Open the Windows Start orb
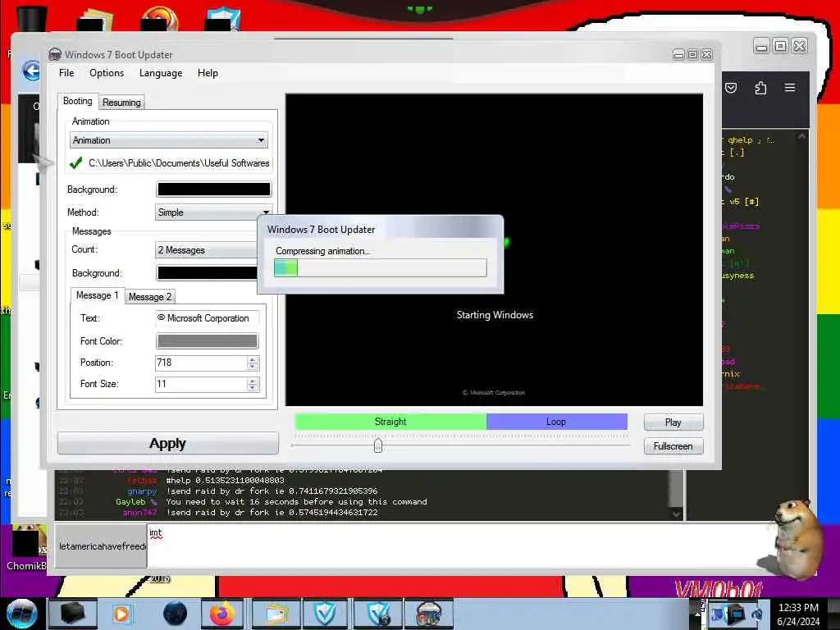840x630 pixels. (x=21, y=614)
